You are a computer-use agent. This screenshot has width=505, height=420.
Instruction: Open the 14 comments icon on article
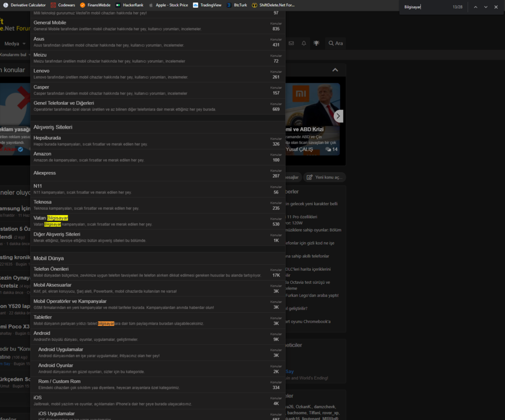tap(332, 149)
